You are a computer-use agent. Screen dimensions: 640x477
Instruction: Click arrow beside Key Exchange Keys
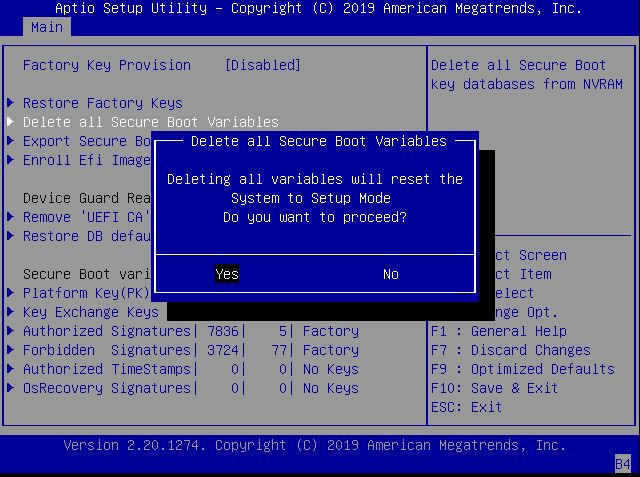click(x=11, y=311)
